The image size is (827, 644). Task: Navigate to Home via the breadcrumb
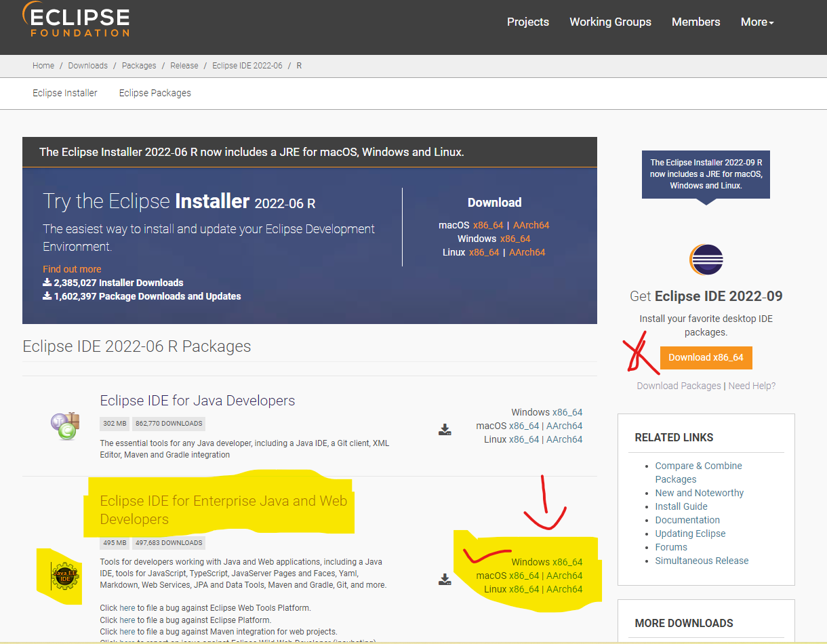pyautogui.click(x=43, y=65)
